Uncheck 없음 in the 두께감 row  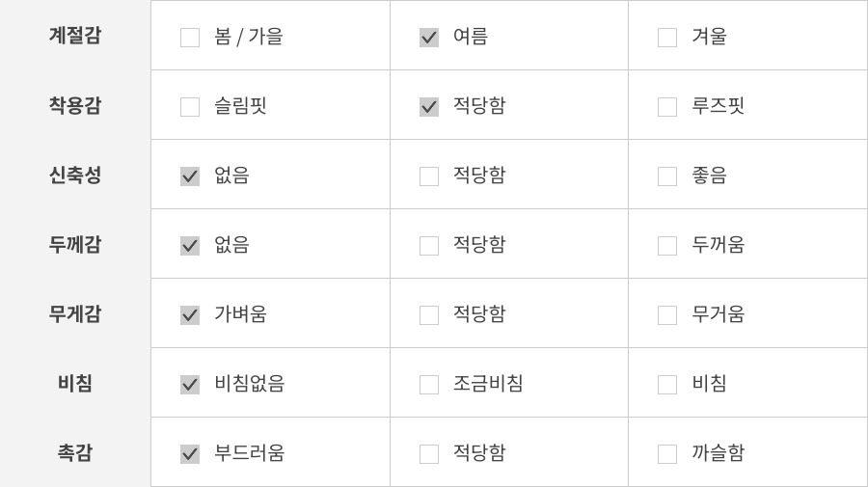coord(190,246)
